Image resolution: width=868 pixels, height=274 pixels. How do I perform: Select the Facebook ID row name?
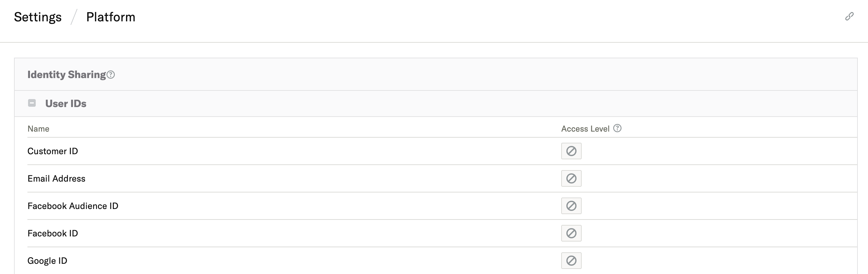click(x=53, y=233)
